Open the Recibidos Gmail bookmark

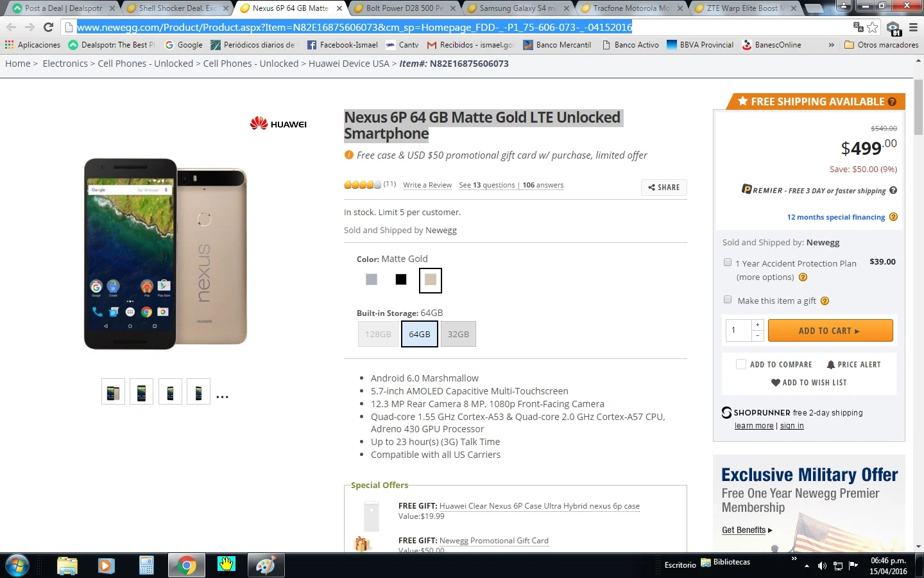pos(470,45)
